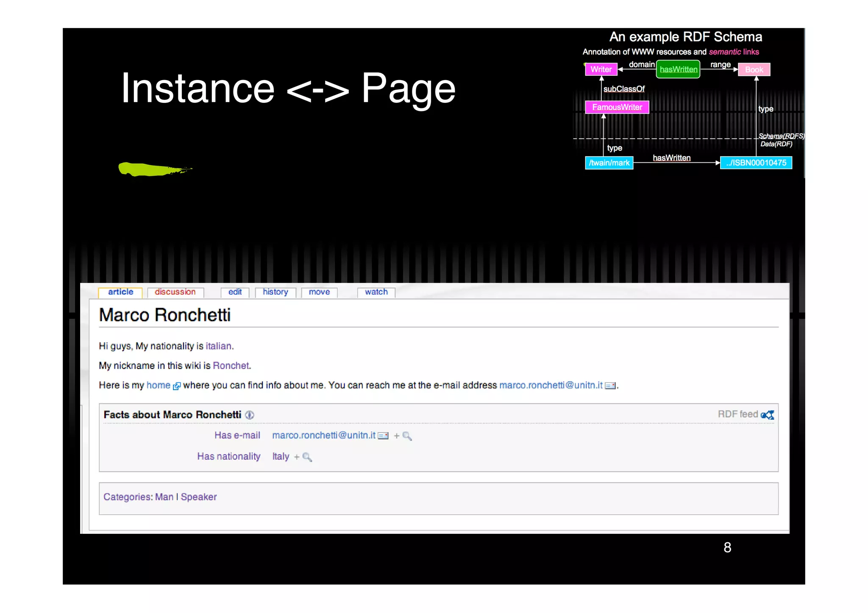Open the discussion tab

pos(175,292)
